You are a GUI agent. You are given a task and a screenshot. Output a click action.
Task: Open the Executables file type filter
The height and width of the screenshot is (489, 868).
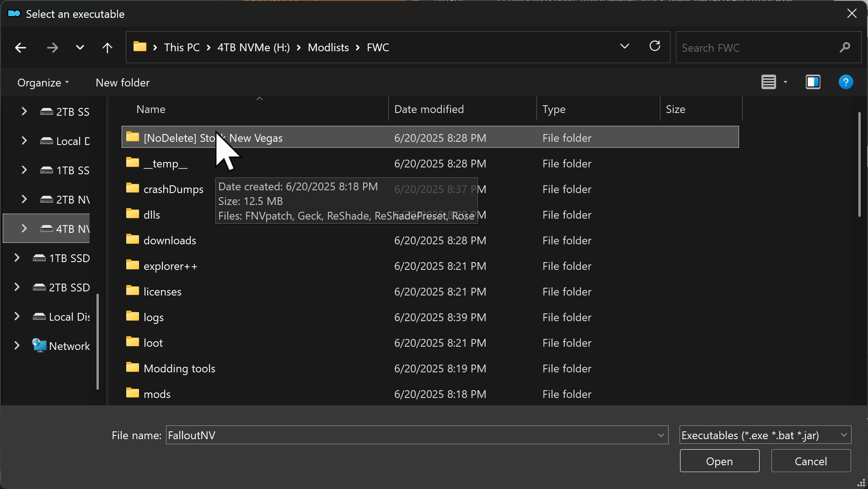click(765, 435)
